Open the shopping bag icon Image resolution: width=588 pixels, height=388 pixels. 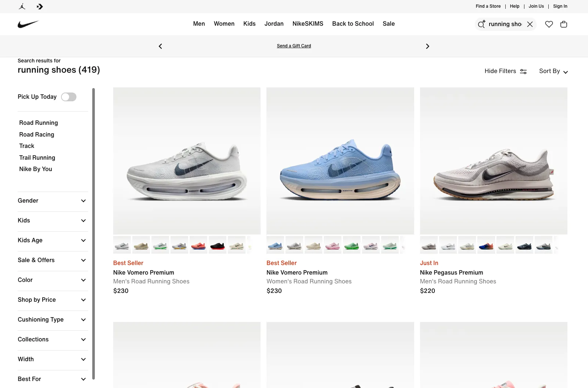coord(564,24)
